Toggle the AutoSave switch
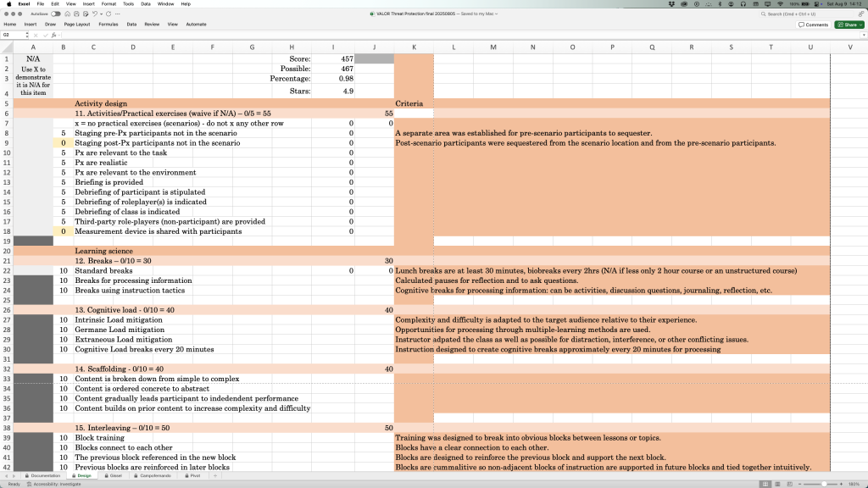Screen dimensions: 868x488 56,14
